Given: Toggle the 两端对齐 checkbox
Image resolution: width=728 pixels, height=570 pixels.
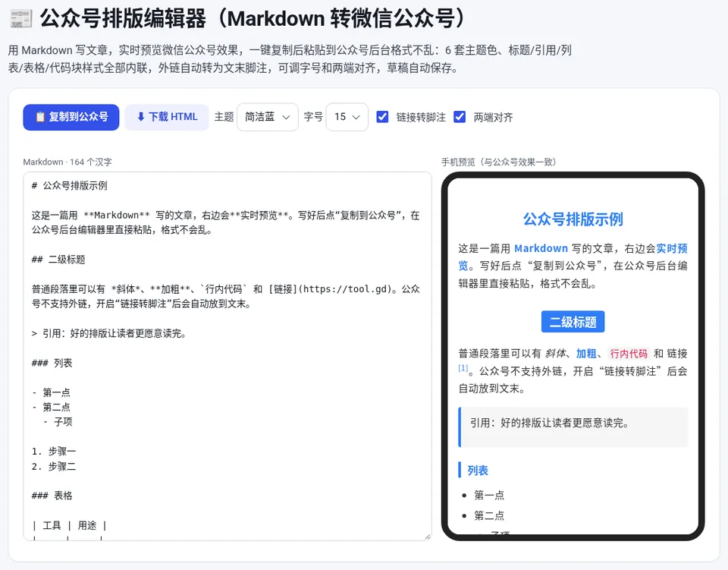Looking at the screenshot, I should [460, 117].
